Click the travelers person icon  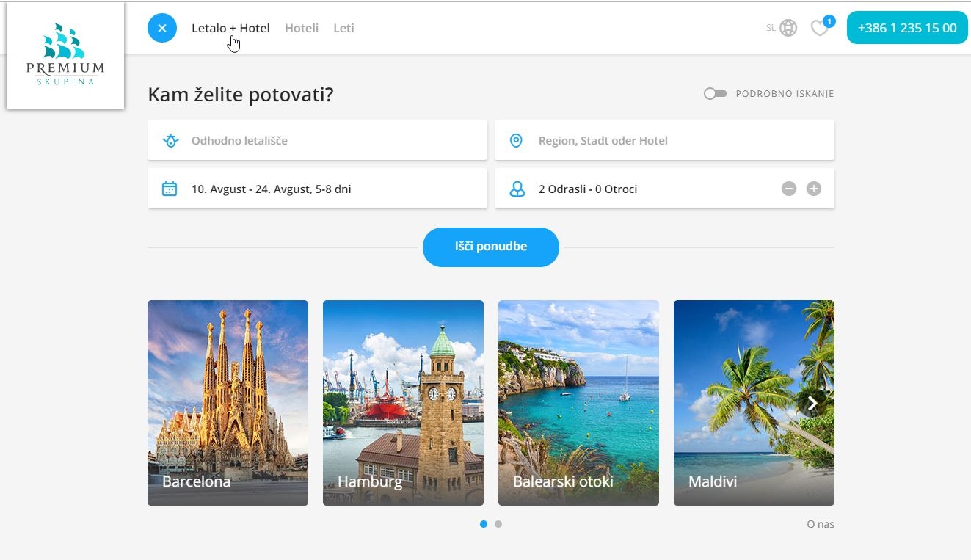click(517, 189)
